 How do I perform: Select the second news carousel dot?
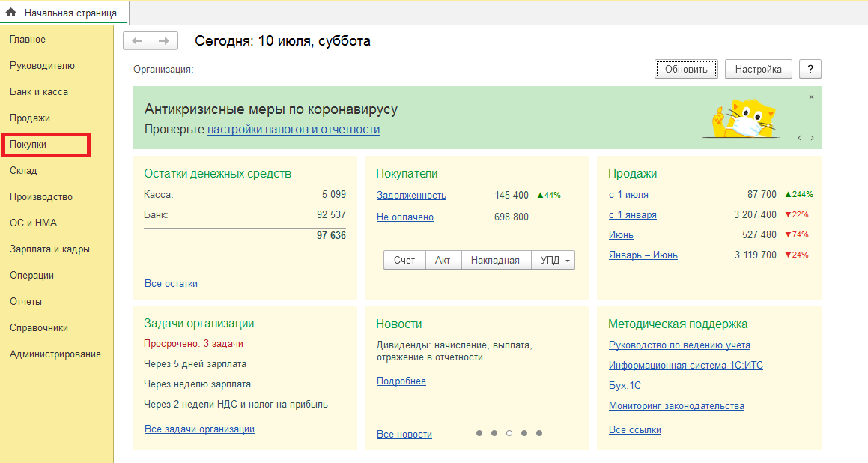click(494, 433)
